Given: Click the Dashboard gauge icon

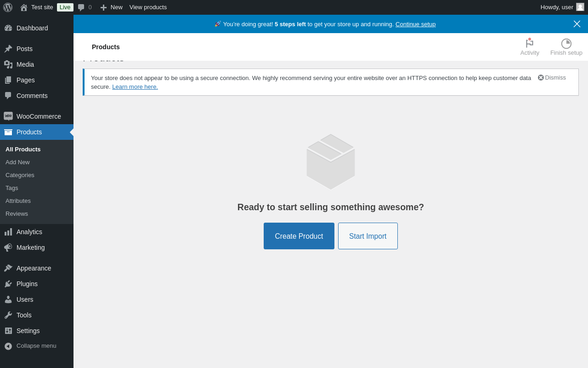Looking at the screenshot, I should pos(8,28).
